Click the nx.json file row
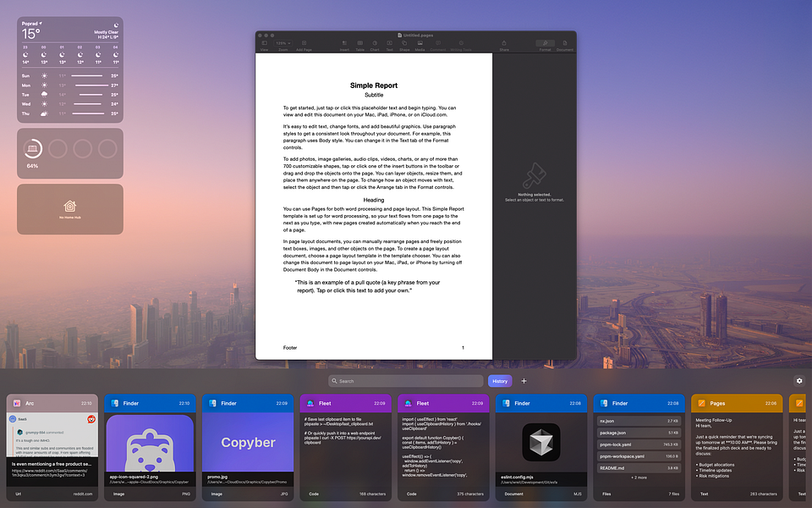The width and height of the screenshot is (812, 508). [639, 421]
